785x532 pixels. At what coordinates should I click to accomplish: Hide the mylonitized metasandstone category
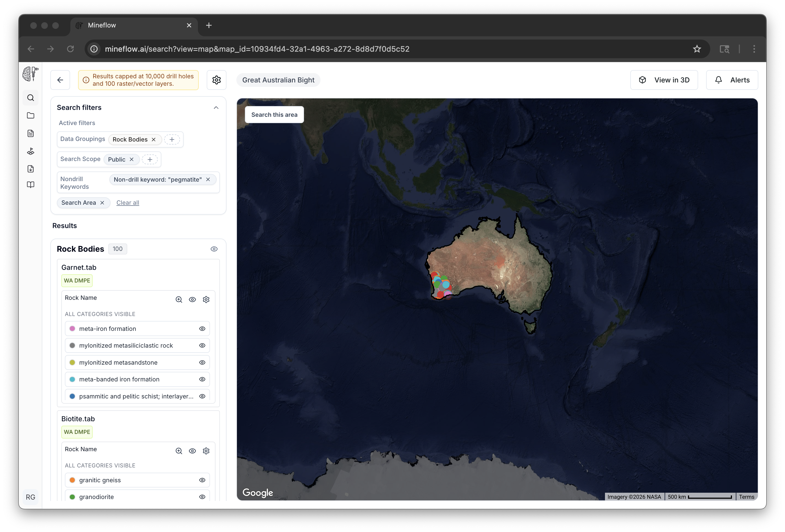[x=202, y=362]
